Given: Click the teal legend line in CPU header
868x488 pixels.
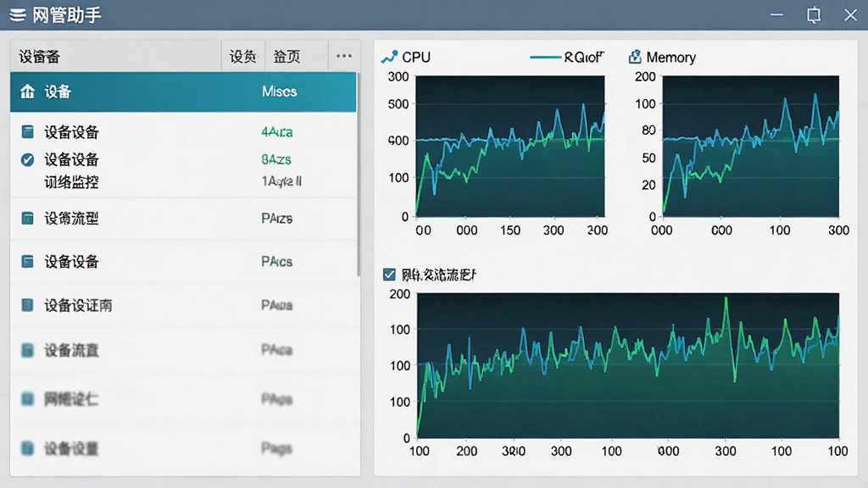Looking at the screenshot, I should [x=545, y=57].
